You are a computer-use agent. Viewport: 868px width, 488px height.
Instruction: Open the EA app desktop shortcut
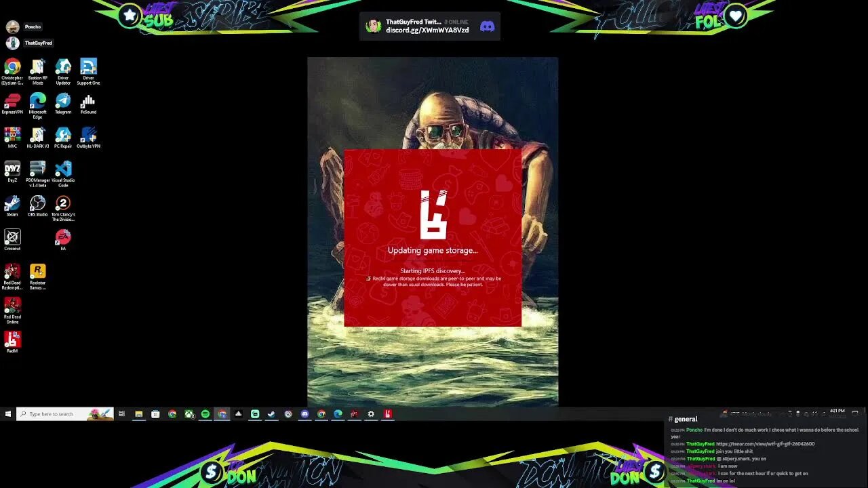tap(63, 240)
